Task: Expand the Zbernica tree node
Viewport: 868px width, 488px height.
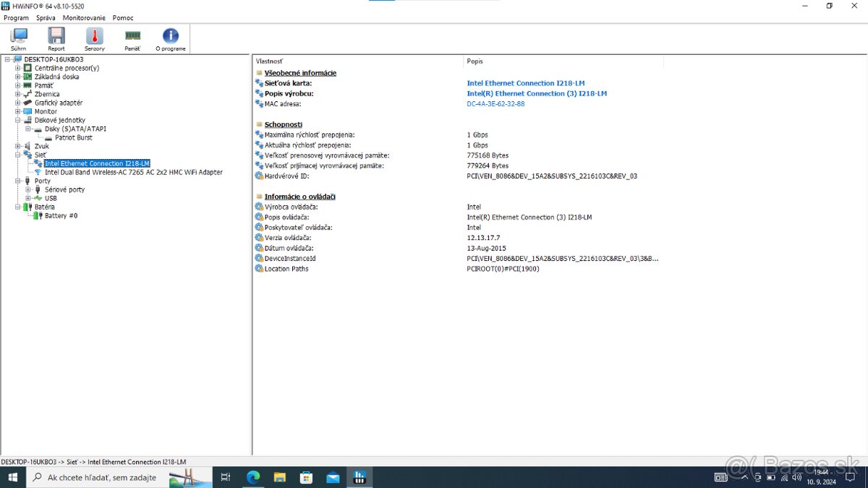Action: 16,93
